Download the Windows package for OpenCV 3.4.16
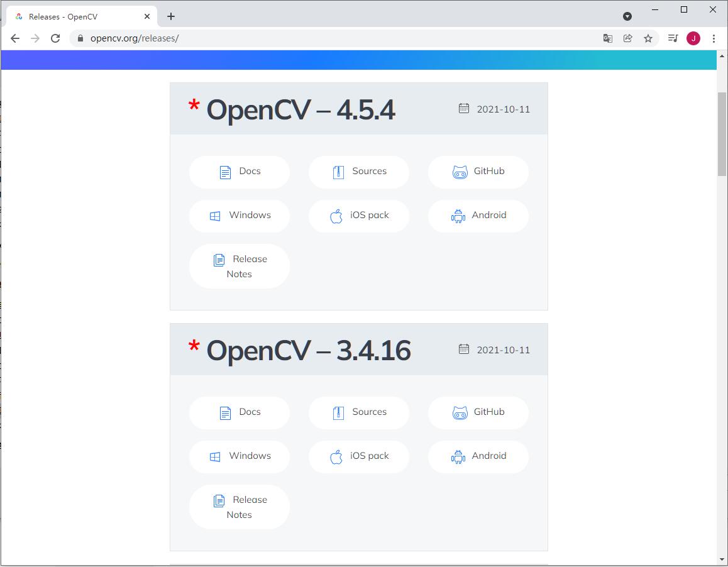Viewport: 728px width, 567px height. [x=239, y=456]
